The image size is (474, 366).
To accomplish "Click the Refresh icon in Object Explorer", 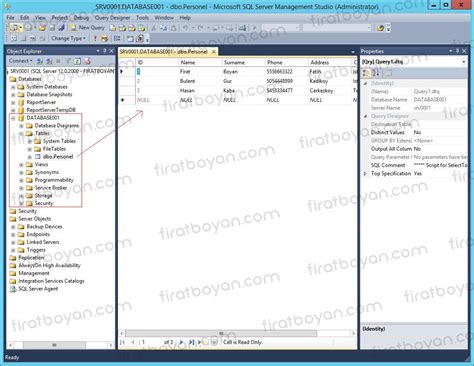I will 77,61.
